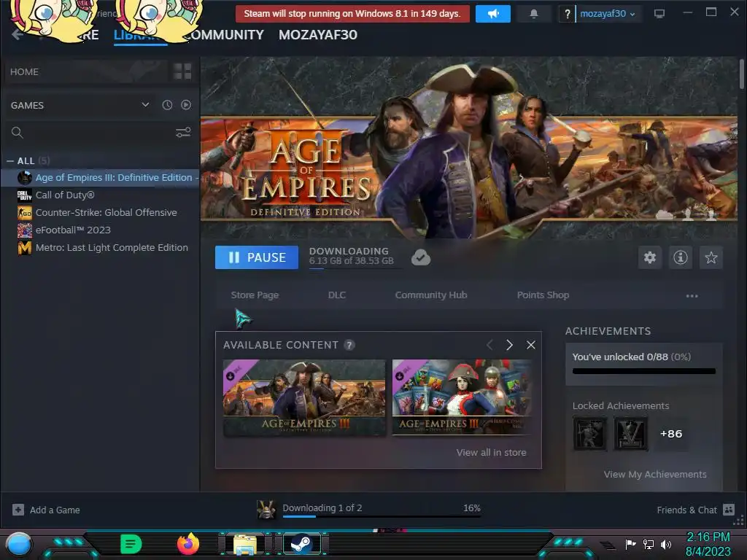This screenshot has height=560, width=747.
Task: Click second locked achievement icon
Action: coord(631,434)
